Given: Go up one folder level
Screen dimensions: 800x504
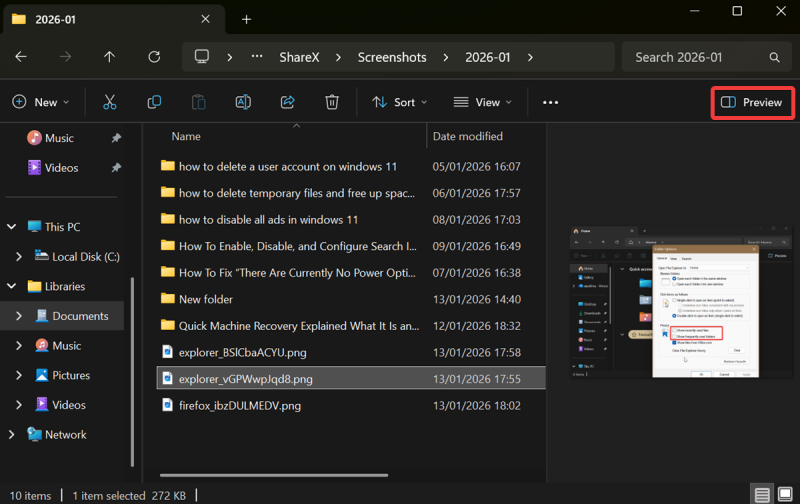Looking at the screenshot, I should (x=110, y=57).
